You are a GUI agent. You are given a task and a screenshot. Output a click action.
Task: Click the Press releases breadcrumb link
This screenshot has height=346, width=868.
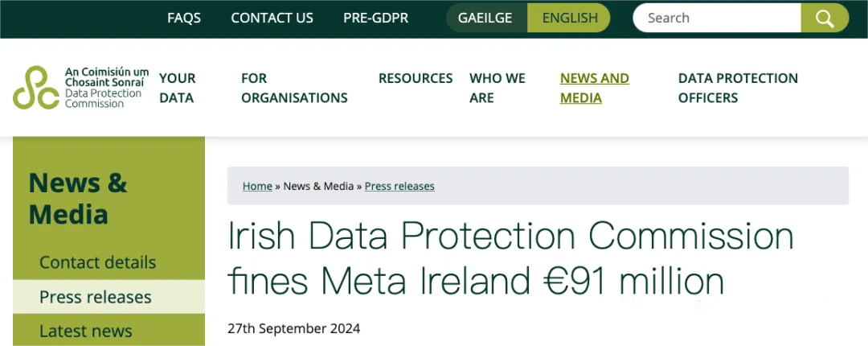click(399, 186)
